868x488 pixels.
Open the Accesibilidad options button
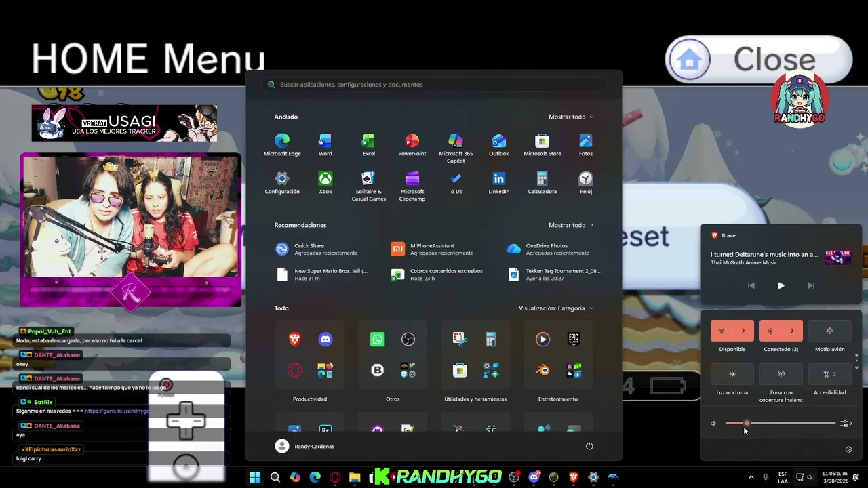click(830, 374)
